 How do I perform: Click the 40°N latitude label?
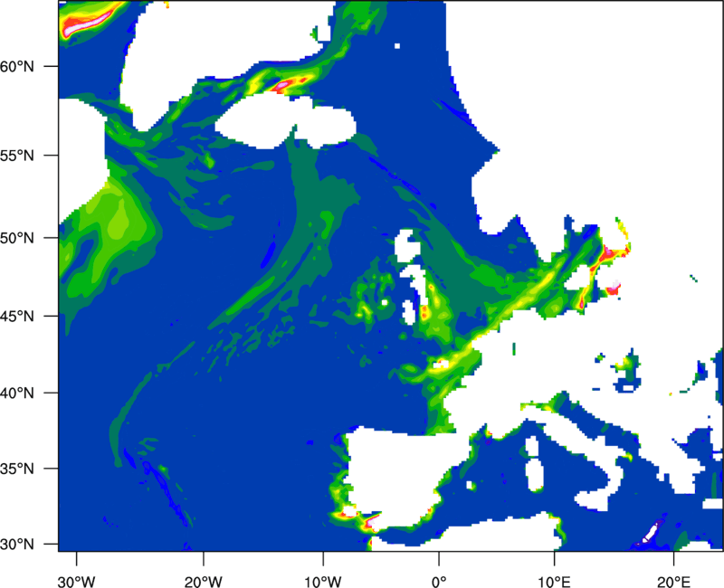click(17, 394)
